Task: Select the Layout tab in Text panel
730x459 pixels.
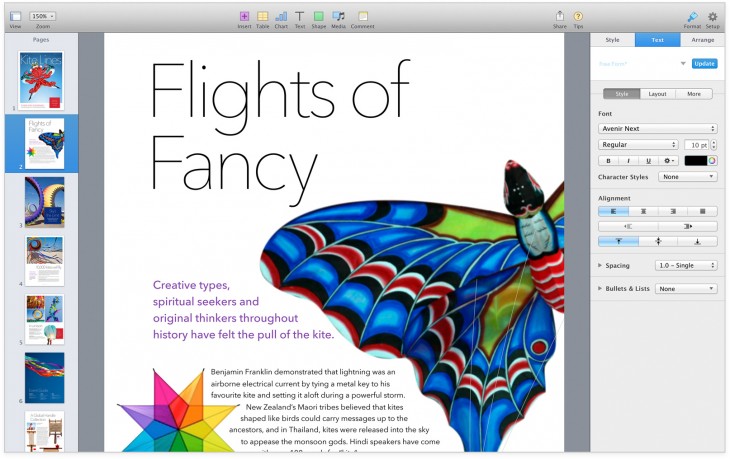Action: [657, 94]
